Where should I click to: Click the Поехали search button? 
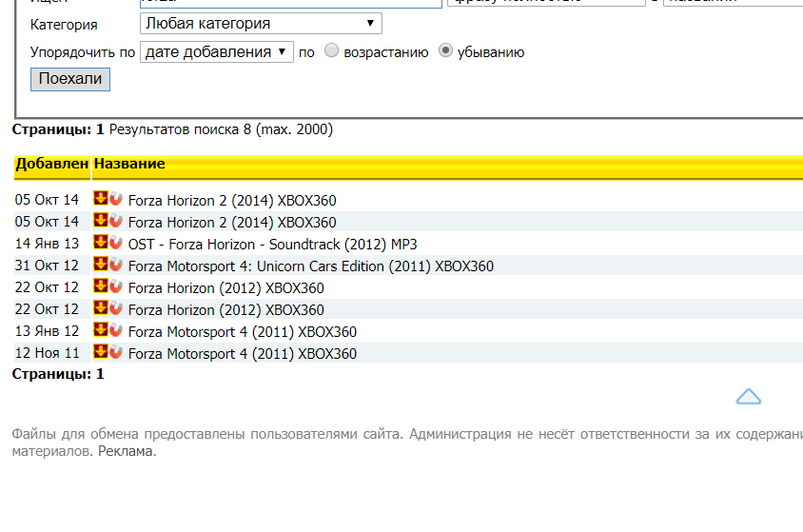pos(70,79)
